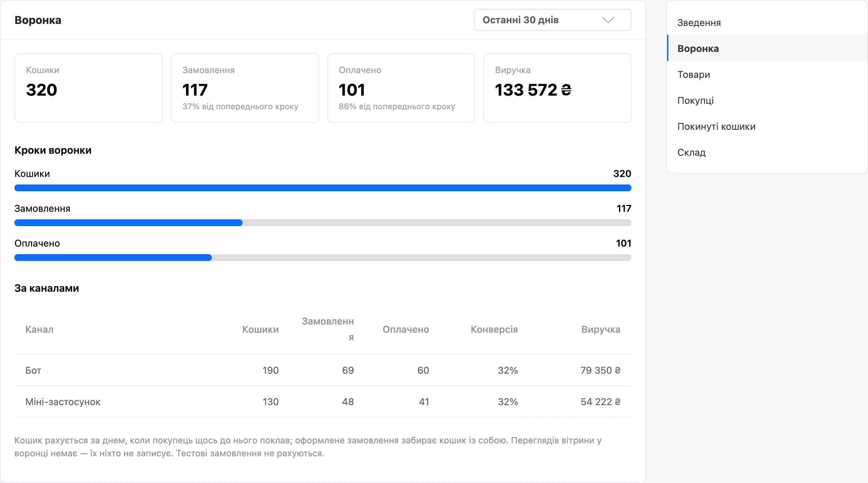Click the Оплачено funnel progress bar
This screenshot has height=483, width=868.
point(323,258)
